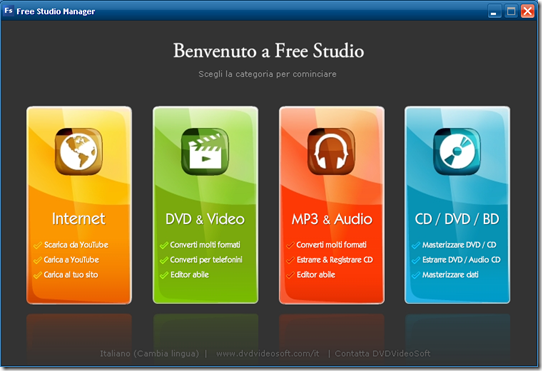Click 'Masterizzare dati' text
Viewport: 542px width, 371px height.
(450, 275)
